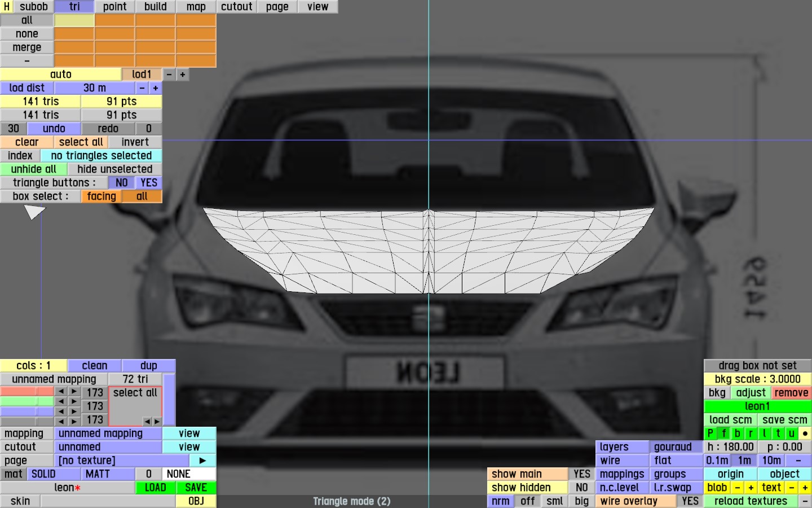812x508 pixels.
Task: Click the minus button next to blob
Action: pos(738,488)
